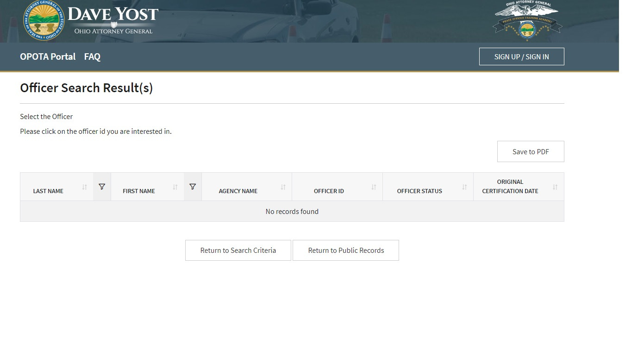Return to Search Criteria
The height and width of the screenshot is (364, 644).
click(x=238, y=250)
